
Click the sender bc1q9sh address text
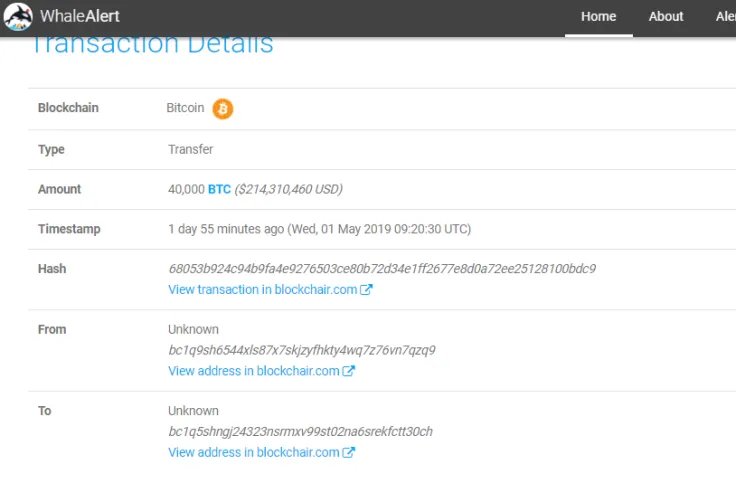(x=301, y=350)
